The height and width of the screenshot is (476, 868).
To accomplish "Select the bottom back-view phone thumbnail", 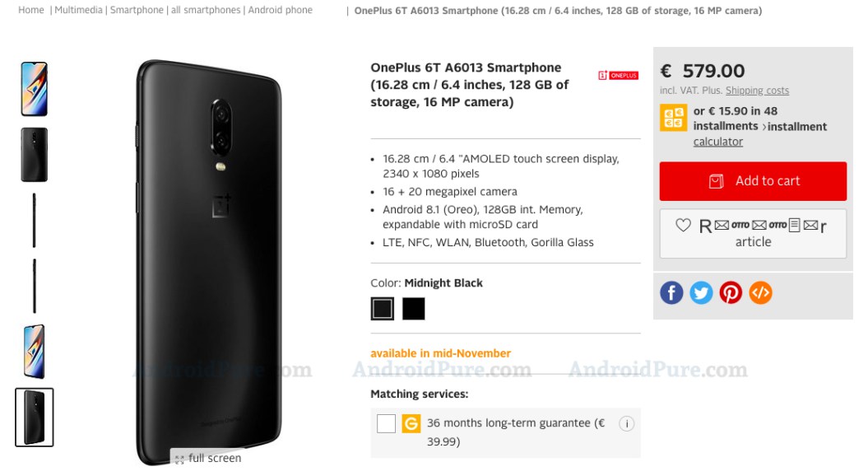I will pos(35,418).
